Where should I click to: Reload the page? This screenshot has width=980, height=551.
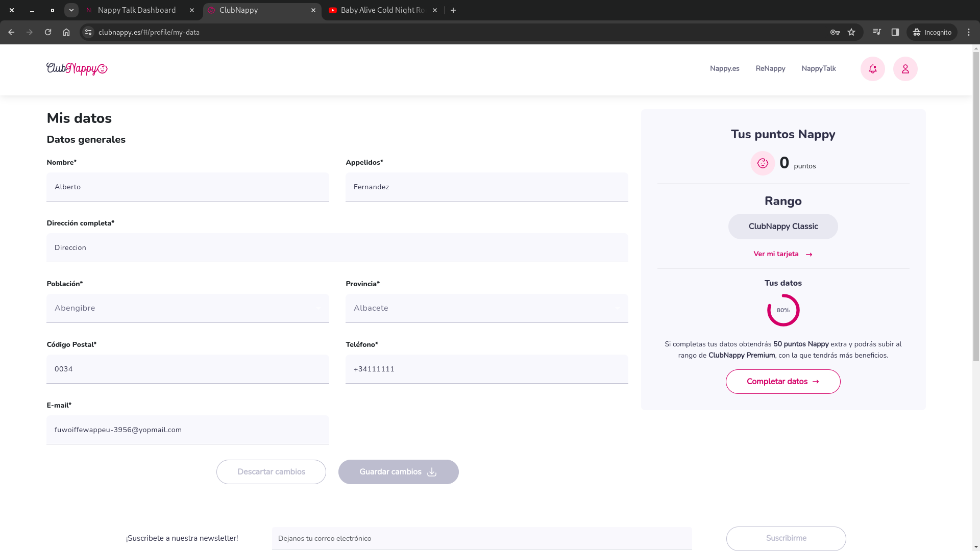48,32
